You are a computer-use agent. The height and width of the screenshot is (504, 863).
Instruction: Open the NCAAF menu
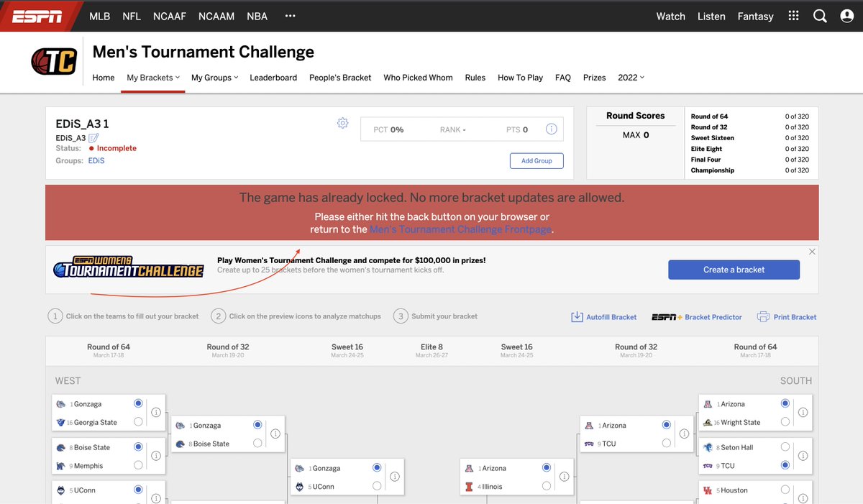tap(170, 16)
